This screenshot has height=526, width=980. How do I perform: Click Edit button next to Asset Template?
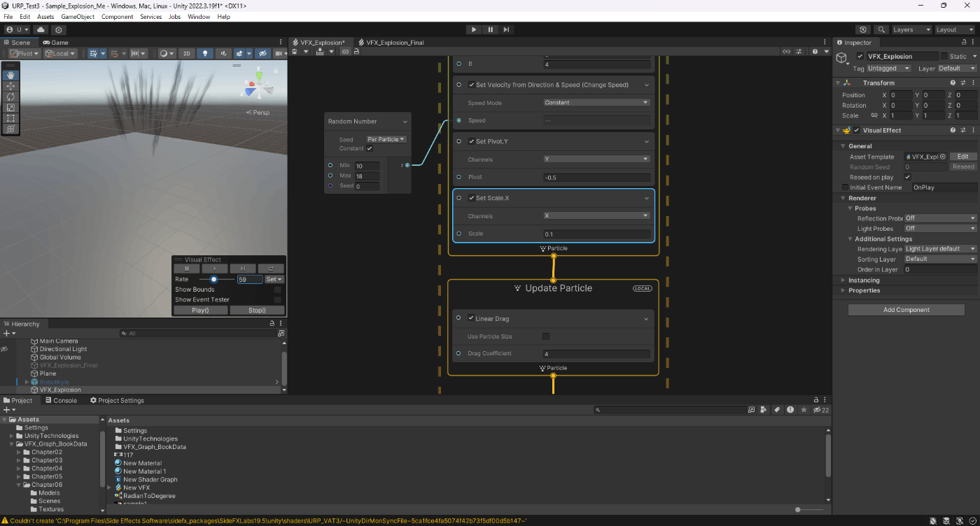pos(963,157)
